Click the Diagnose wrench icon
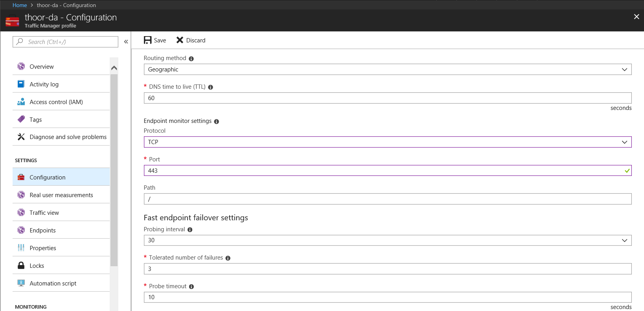Image resolution: width=644 pixels, height=311 pixels. (21, 137)
